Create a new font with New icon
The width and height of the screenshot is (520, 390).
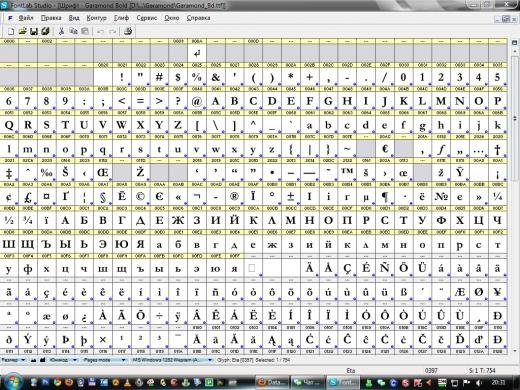[x=11, y=31]
